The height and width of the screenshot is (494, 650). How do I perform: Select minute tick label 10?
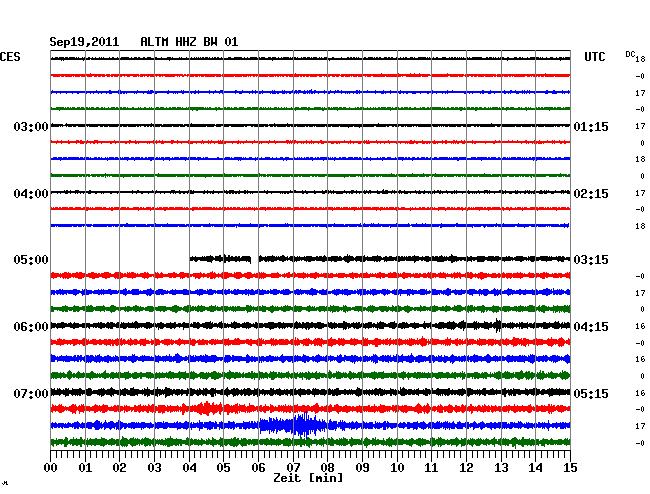(x=397, y=467)
